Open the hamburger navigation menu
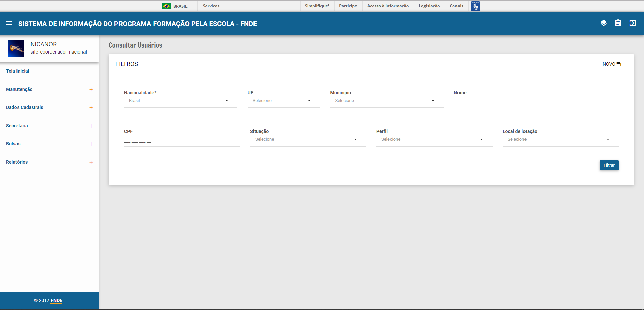Image resolution: width=644 pixels, height=310 pixels. pos(9,23)
